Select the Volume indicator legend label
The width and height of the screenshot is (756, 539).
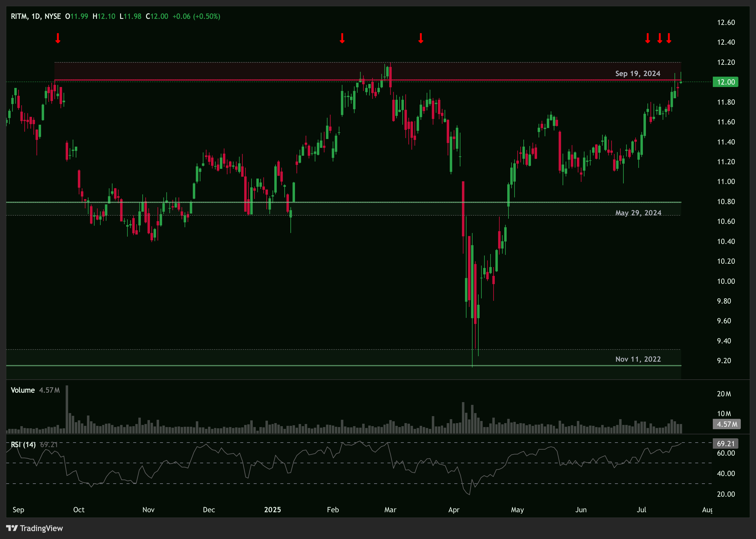coord(23,390)
